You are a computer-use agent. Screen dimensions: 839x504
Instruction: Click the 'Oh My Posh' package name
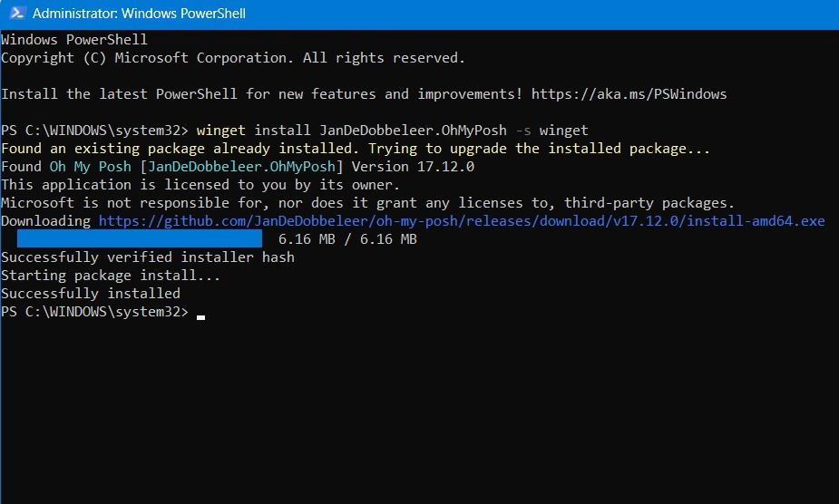(x=91, y=167)
